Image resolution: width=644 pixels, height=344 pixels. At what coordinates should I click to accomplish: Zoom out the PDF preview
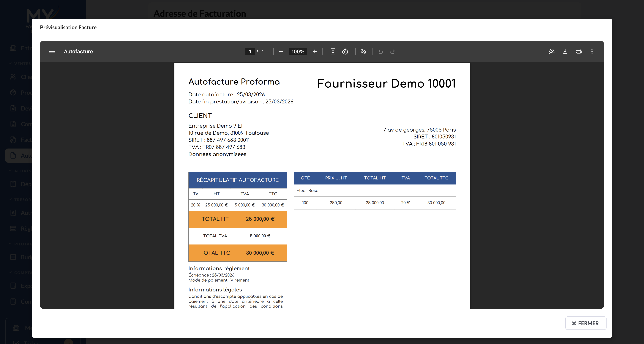(x=281, y=51)
